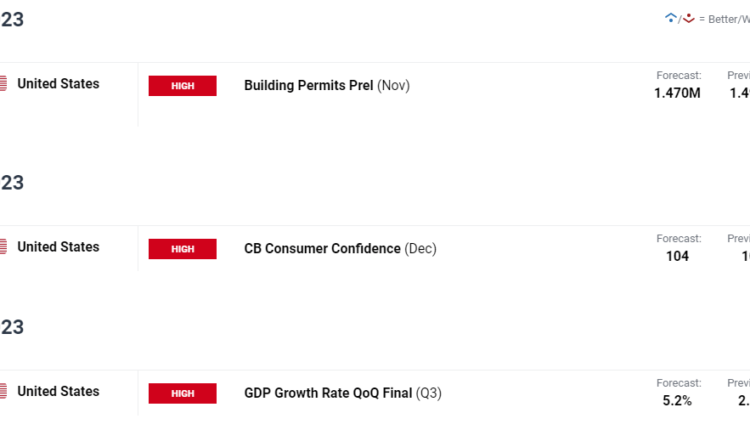This screenshot has height=430, width=750.
Task: Select United States in the GDP Growth row
Action: click(x=58, y=391)
